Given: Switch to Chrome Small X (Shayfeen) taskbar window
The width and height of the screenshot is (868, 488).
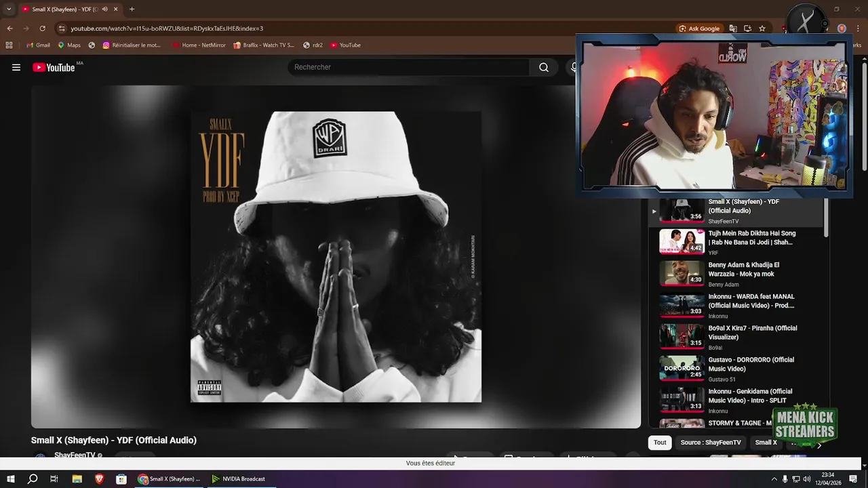Looking at the screenshot, I should click(x=170, y=479).
